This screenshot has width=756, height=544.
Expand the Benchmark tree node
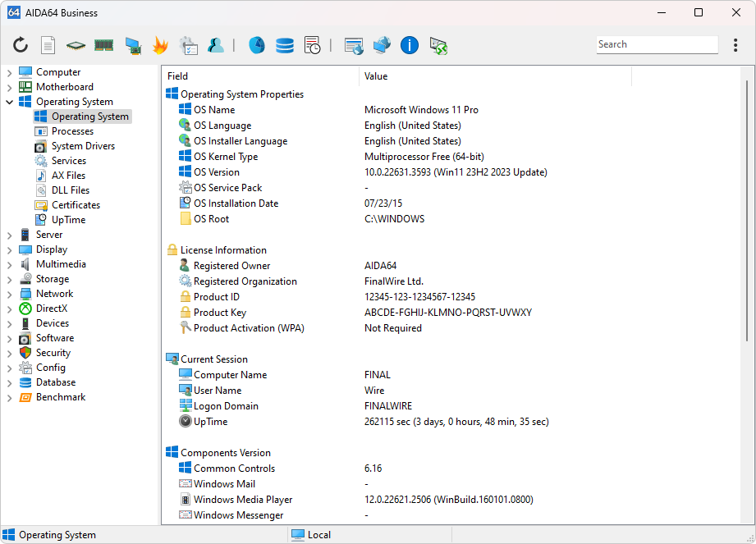pos(10,398)
